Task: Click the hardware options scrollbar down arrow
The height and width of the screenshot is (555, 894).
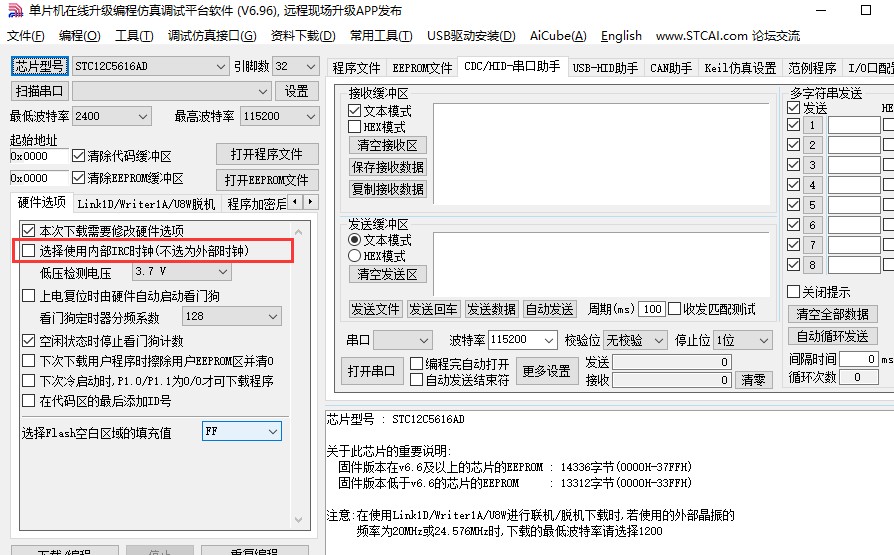Action: click(x=299, y=520)
